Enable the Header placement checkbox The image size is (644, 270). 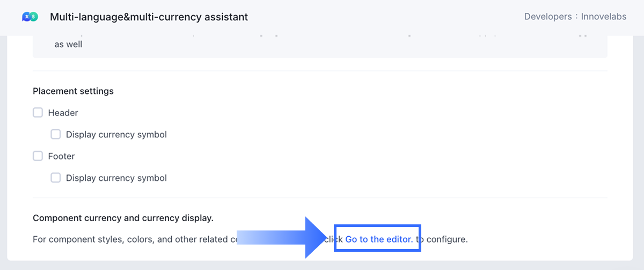click(38, 113)
